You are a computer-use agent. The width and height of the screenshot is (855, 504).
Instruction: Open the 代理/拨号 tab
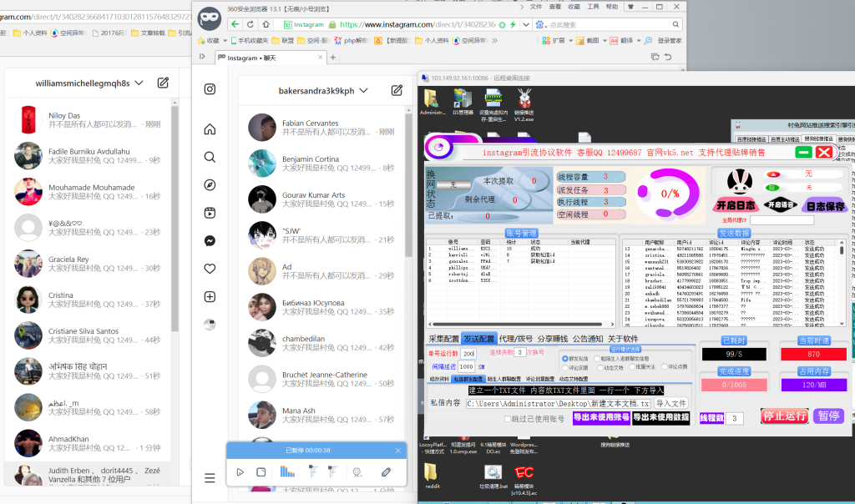[x=517, y=339]
